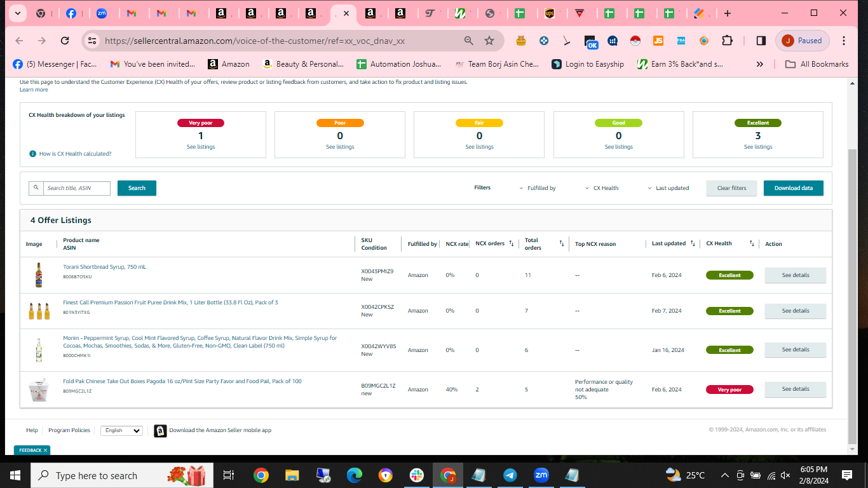Bookmark this page with the star icon
This screenshot has width=868, height=488.
pyautogui.click(x=489, y=41)
